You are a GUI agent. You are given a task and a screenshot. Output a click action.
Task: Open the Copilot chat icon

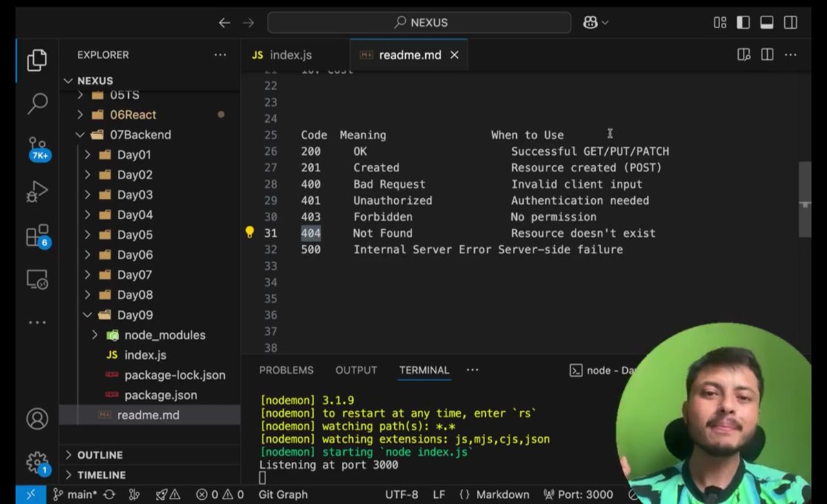point(590,23)
